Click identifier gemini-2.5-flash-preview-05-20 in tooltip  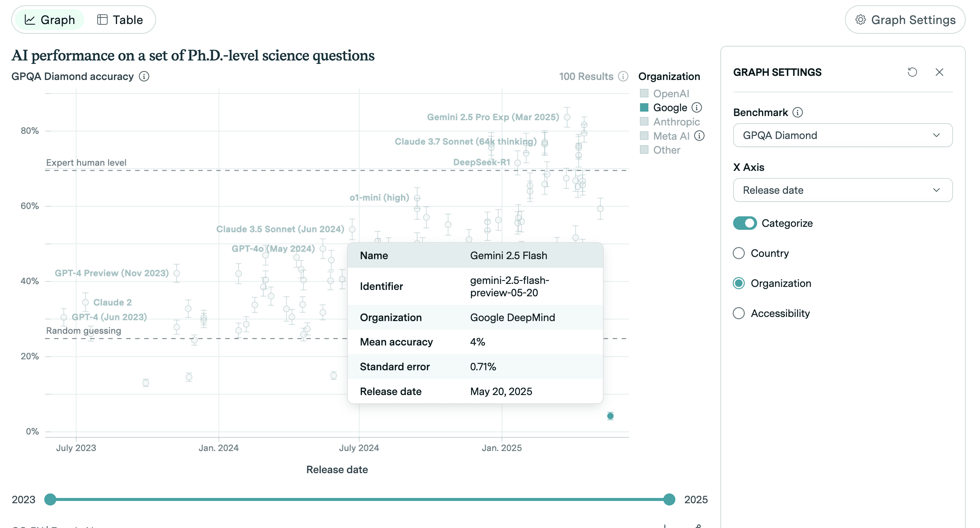(510, 287)
